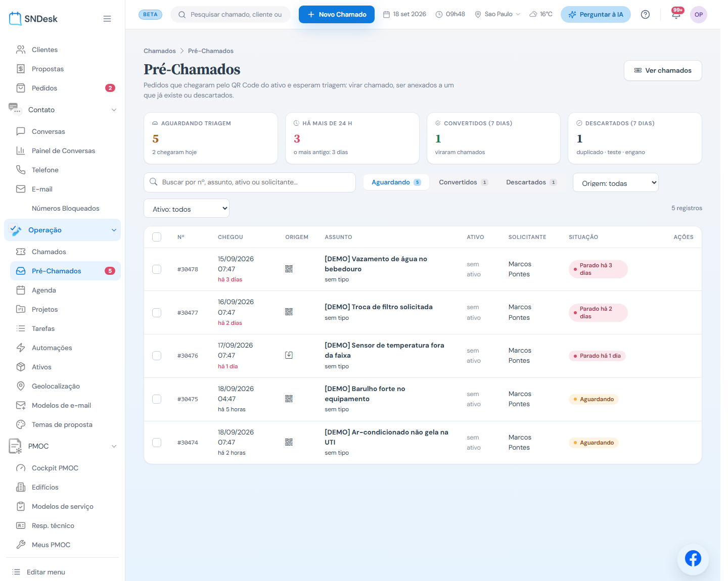
Task: Select the checkbox for request #30477
Action: (x=157, y=313)
